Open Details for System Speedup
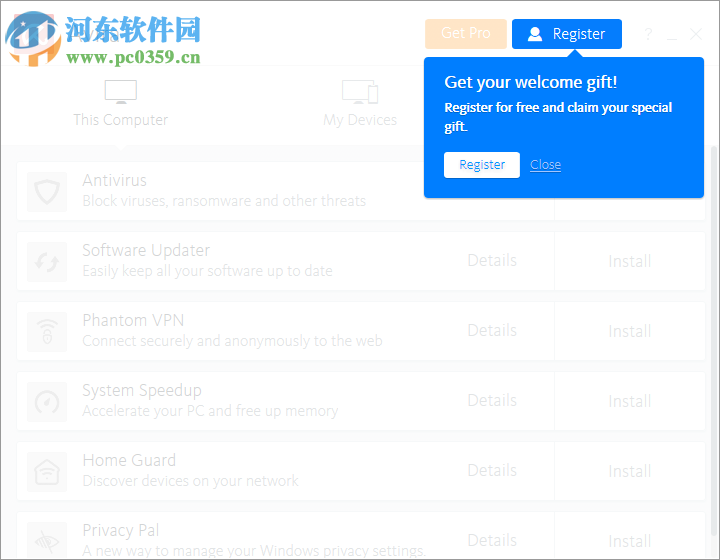This screenshot has width=720, height=560. pyautogui.click(x=492, y=401)
